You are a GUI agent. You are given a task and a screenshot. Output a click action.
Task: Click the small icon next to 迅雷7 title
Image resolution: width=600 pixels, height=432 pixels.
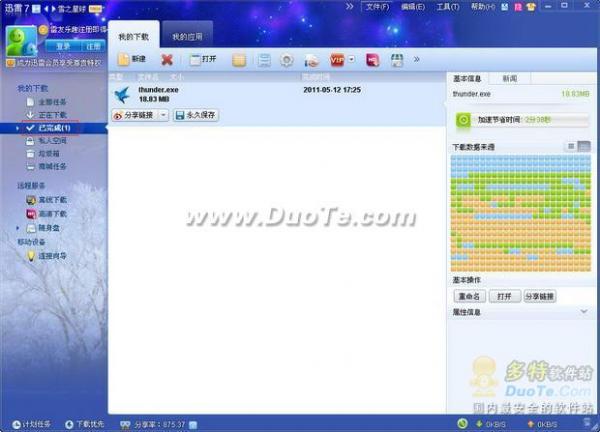click(36, 8)
